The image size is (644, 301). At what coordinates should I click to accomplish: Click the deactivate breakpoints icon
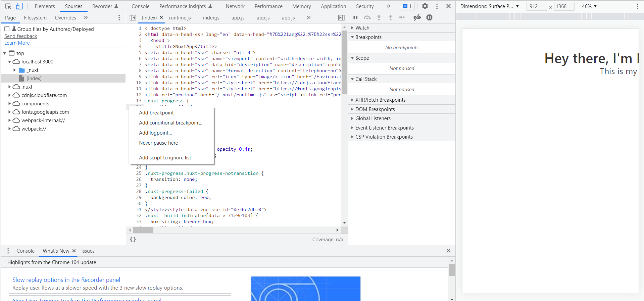point(417,17)
